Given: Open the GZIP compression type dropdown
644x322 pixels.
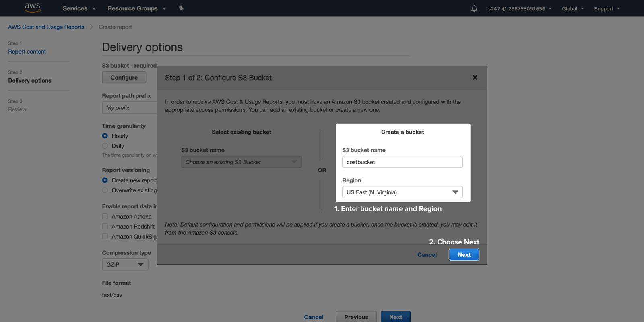Looking at the screenshot, I should tap(125, 264).
